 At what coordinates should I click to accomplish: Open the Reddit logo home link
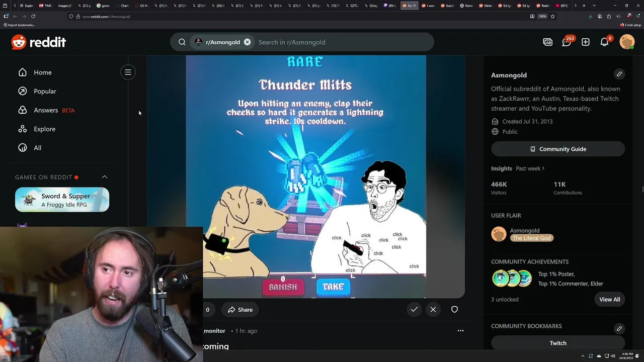[x=39, y=42]
